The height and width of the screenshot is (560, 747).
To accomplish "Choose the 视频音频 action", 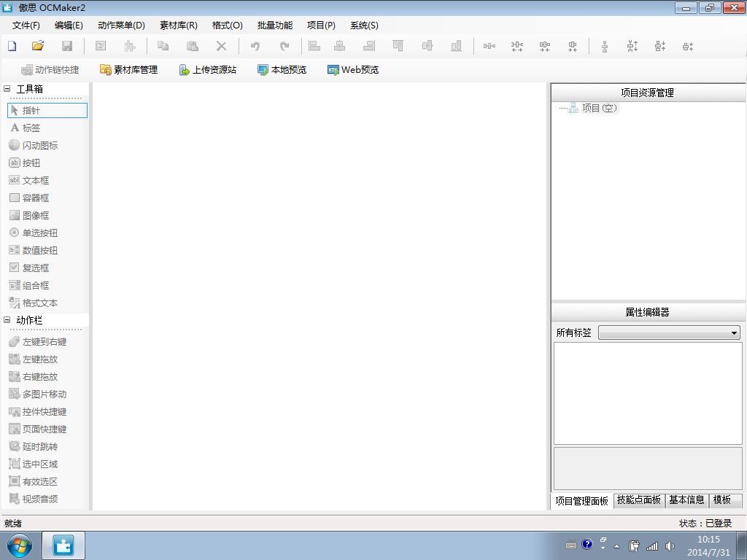I will (34, 499).
